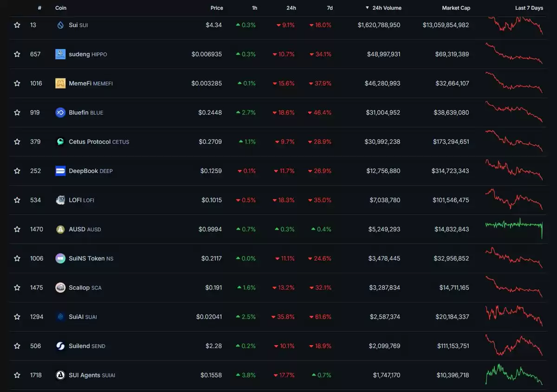The height and width of the screenshot is (392, 557).
Task: Favorite Sui with its star
Action: (x=17, y=25)
